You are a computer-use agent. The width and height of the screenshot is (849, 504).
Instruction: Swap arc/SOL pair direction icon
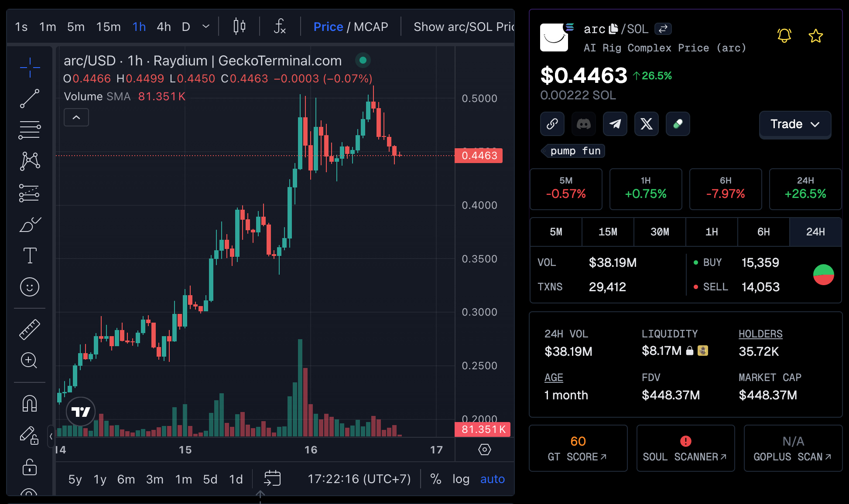tap(663, 29)
